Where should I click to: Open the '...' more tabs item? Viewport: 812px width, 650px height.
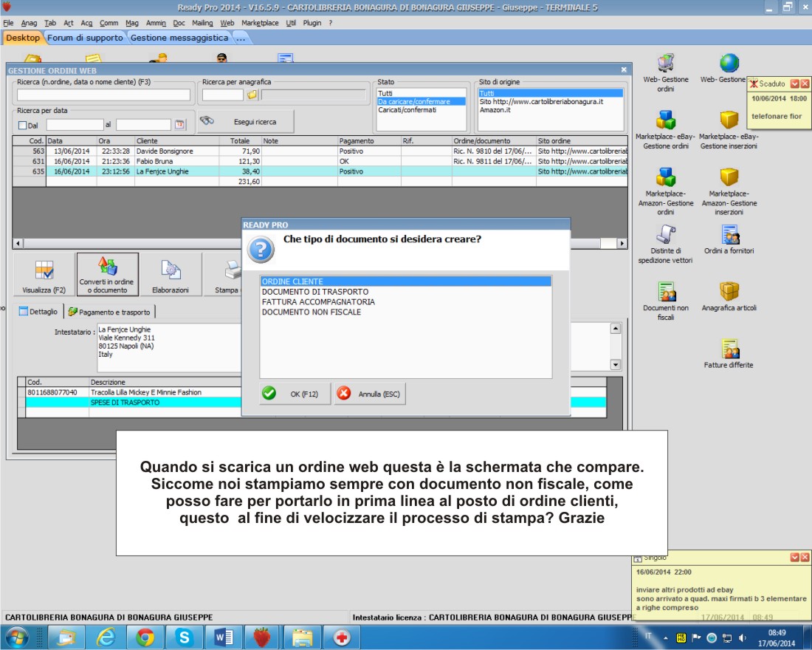(241, 38)
